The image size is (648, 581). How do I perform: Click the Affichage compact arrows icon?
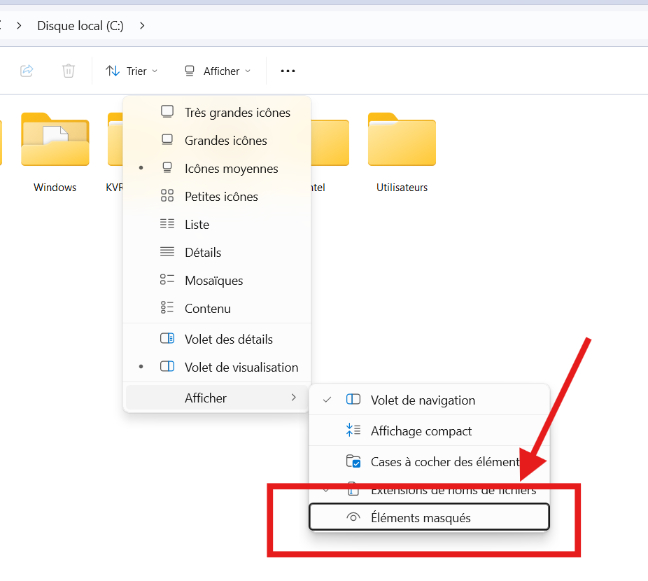pyautogui.click(x=353, y=430)
